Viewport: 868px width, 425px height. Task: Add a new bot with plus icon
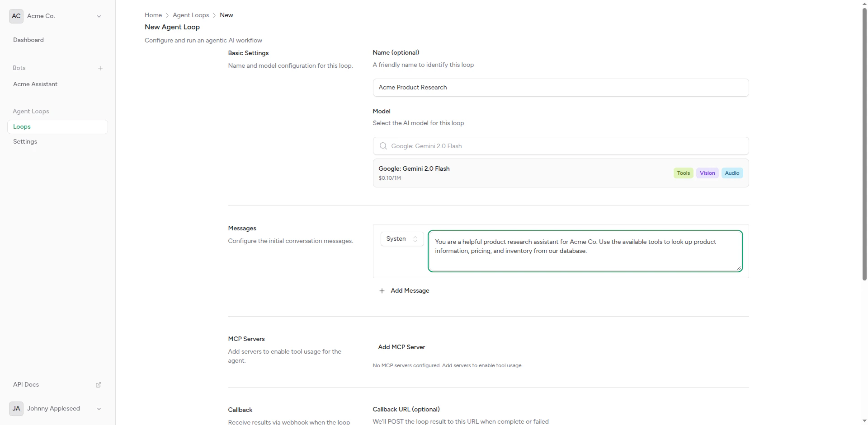click(x=100, y=68)
